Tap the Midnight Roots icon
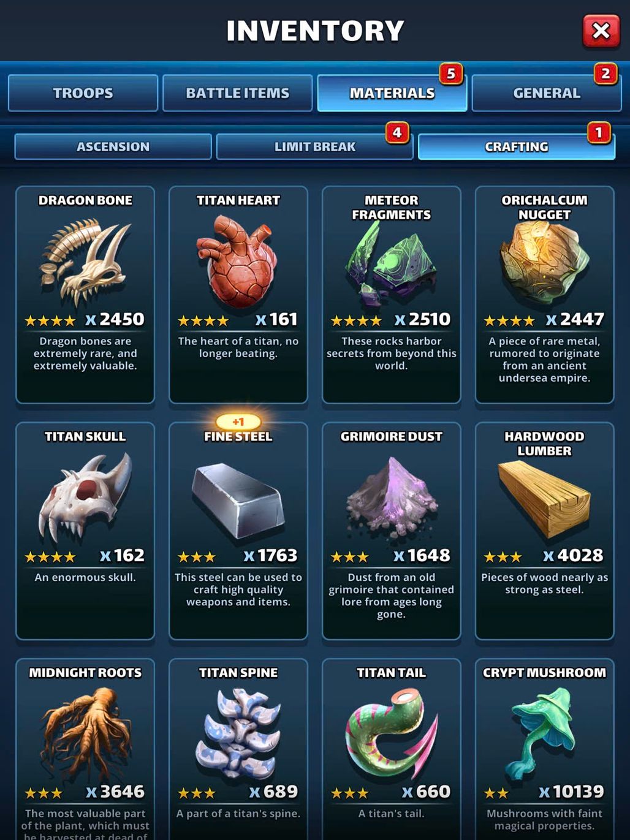630x840 pixels. click(85, 734)
